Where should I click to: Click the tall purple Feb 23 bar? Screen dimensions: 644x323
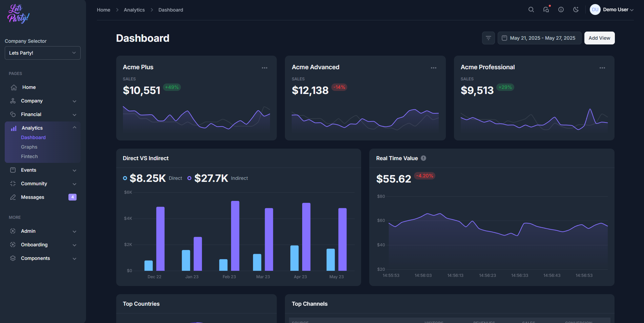[235, 236]
